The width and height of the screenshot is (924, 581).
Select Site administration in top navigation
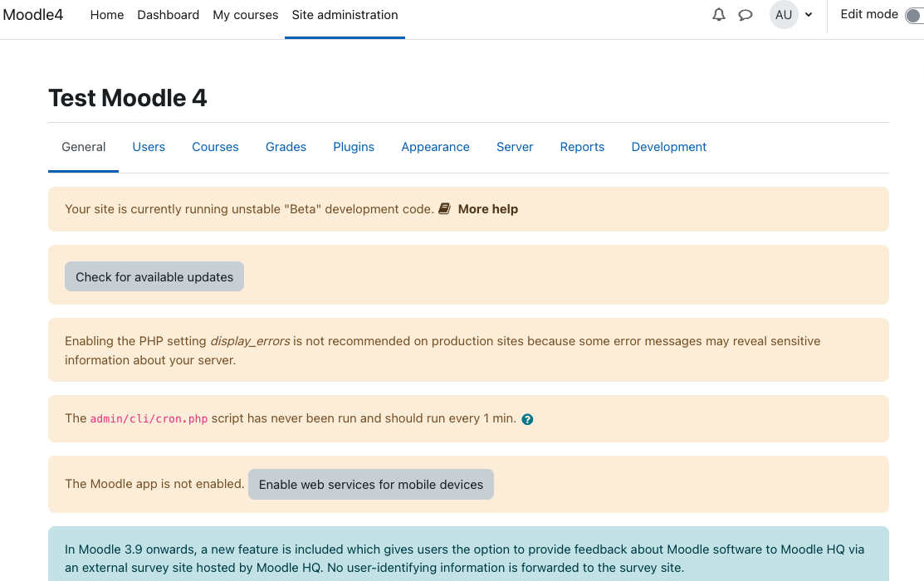(345, 15)
